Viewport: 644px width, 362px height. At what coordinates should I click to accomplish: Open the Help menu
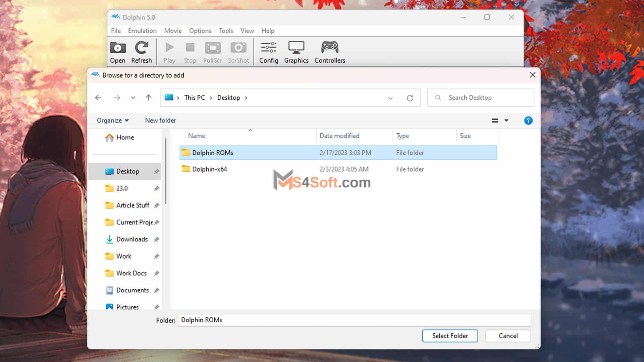tap(268, 31)
